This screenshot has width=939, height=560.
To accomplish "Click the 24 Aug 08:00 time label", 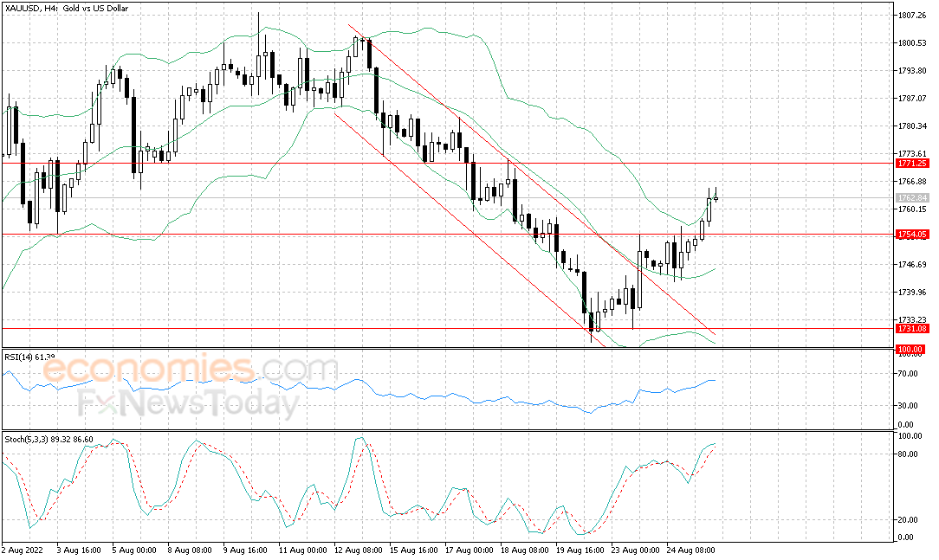I will [690, 550].
